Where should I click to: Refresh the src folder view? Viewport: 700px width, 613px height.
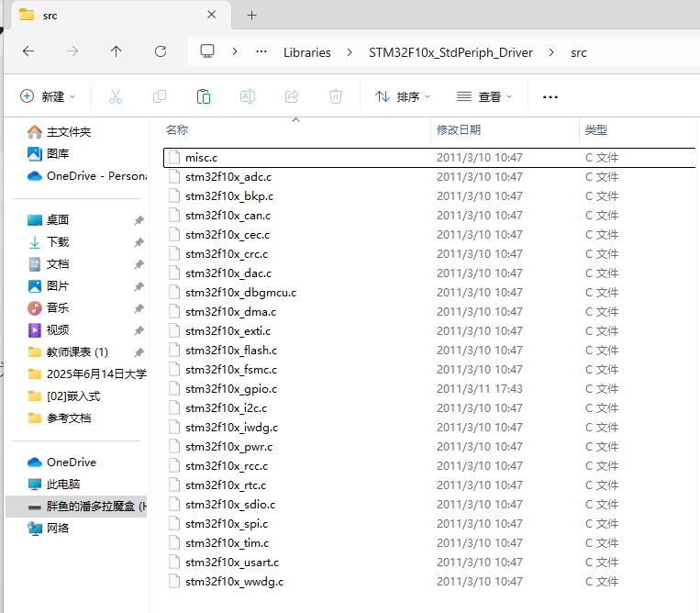coord(161,51)
